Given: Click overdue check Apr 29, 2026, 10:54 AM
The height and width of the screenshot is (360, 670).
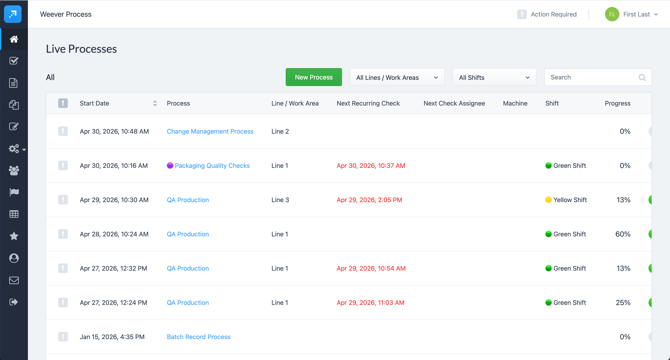Looking at the screenshot, I should pos(371,268).
